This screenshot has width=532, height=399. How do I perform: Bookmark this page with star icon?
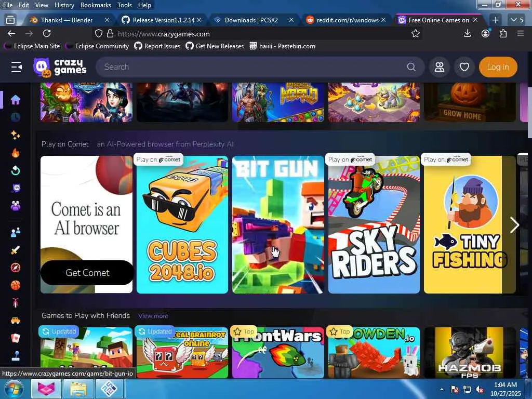(415, 33)
